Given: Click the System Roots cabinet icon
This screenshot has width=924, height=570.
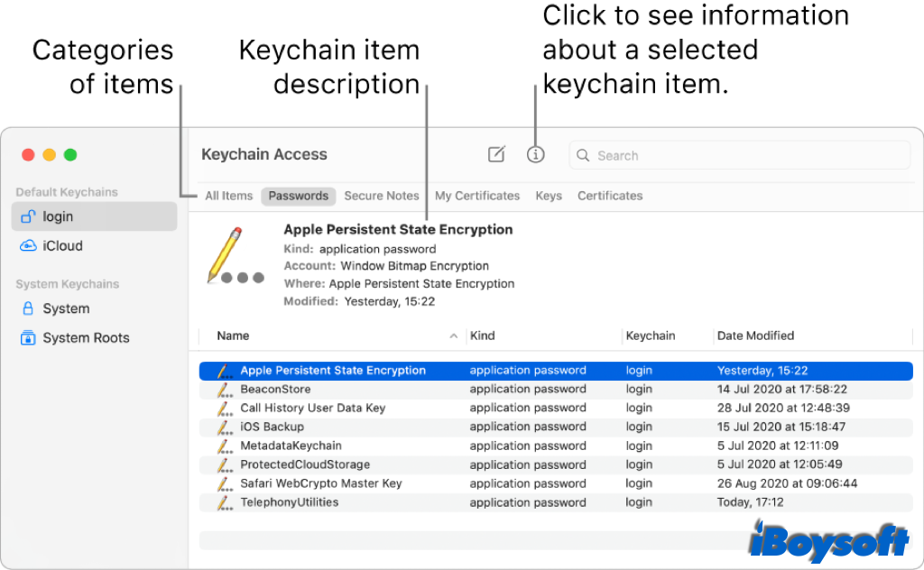Looking at the screenshot, I should (28, 337).
